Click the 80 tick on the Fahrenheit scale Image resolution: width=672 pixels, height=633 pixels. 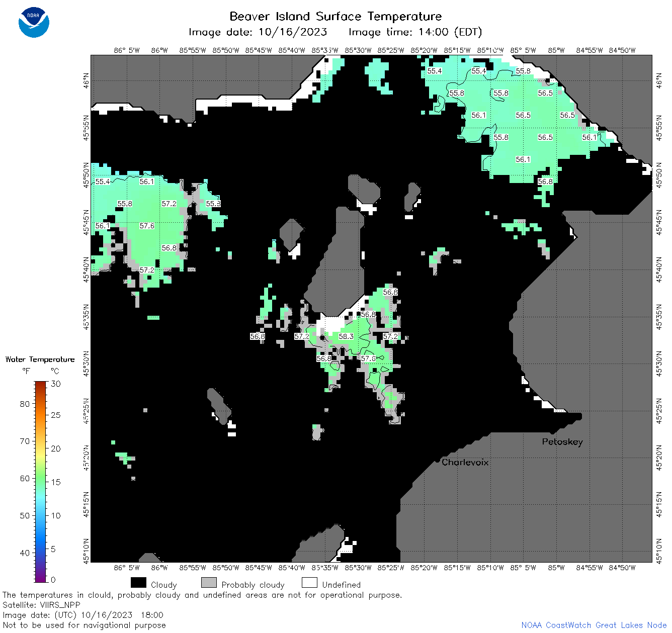(x=25, y=404)
